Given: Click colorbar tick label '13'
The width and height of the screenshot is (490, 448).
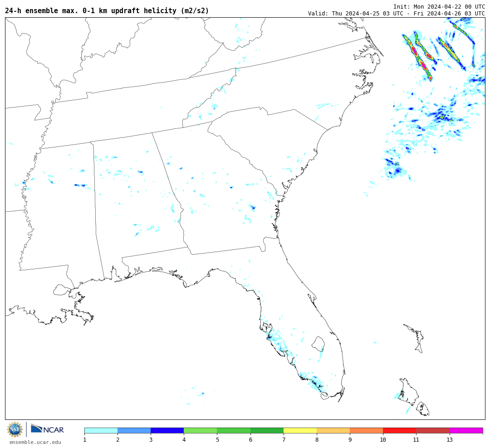Looking at the screenshot, I should point(450,440).
